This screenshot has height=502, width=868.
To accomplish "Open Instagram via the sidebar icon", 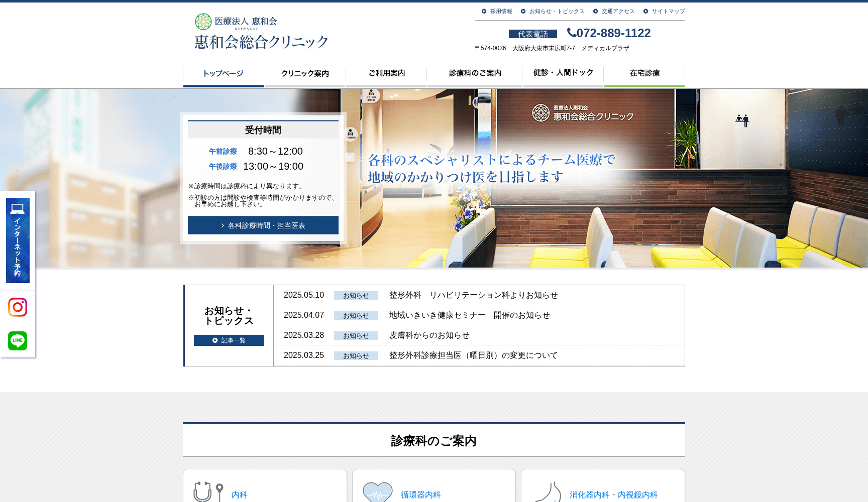I will (x=18, y=307).
